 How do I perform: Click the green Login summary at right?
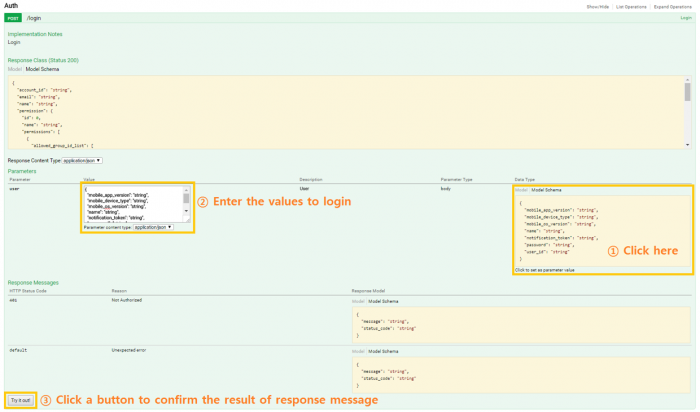[686, 18]
